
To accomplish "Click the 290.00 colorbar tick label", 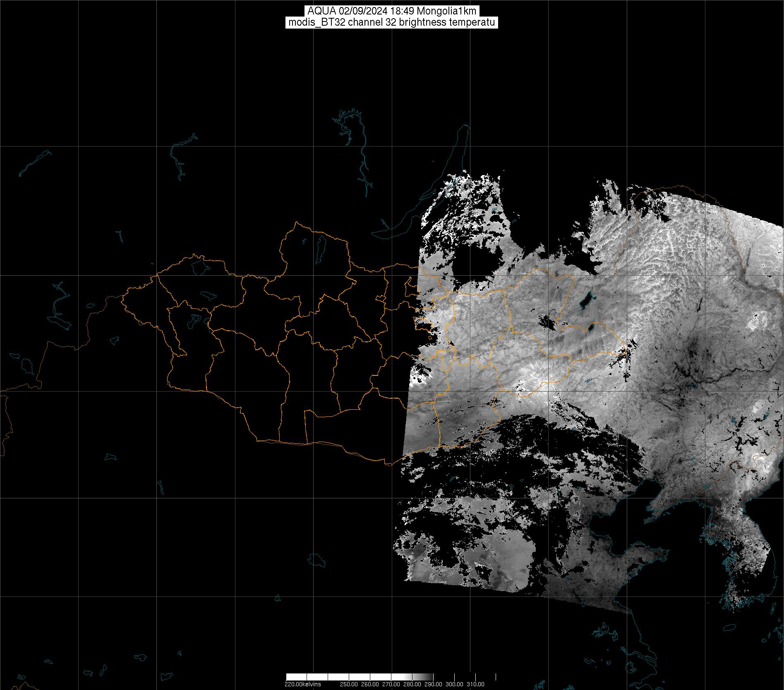I will (433, 684).
